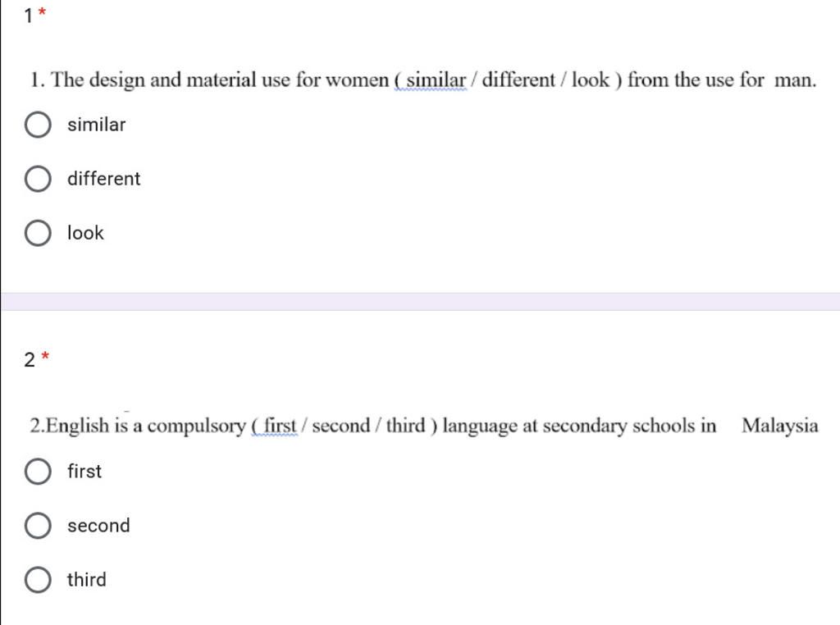
Task: Click the red required asterisk beside heading 1
Action: click(x=43, y=11)
